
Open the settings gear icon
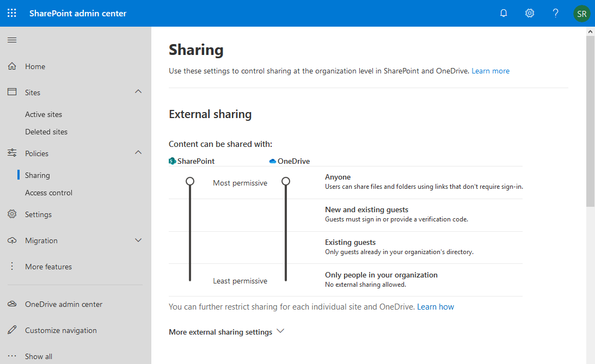(x=529, y=13)
